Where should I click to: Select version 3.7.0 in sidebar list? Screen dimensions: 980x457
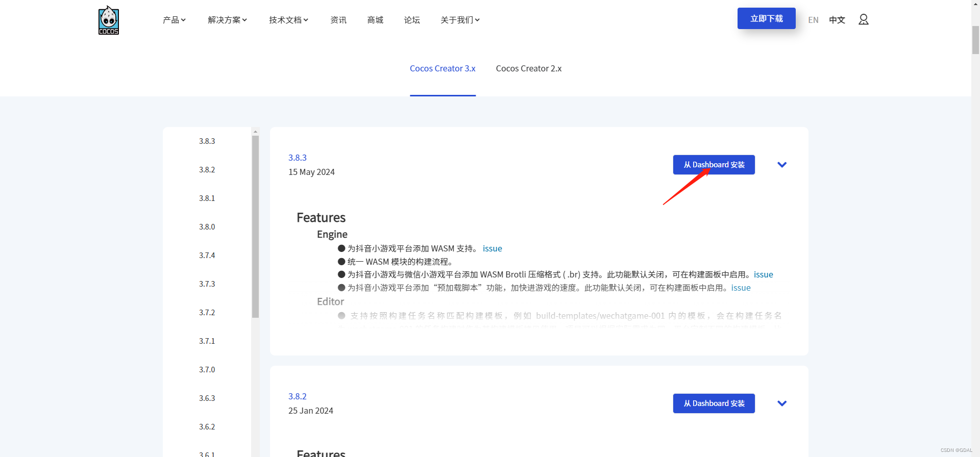(x=207, y=370)
